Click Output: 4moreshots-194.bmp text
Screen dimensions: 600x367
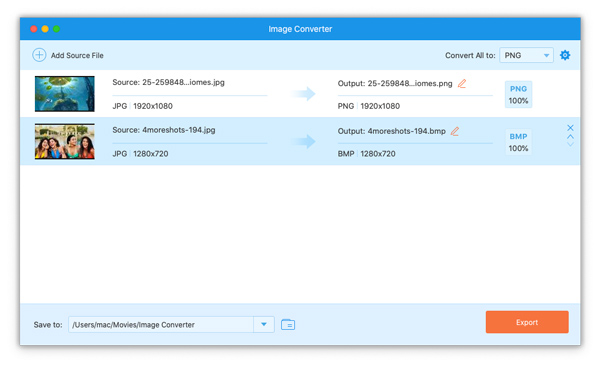(391, 131)
